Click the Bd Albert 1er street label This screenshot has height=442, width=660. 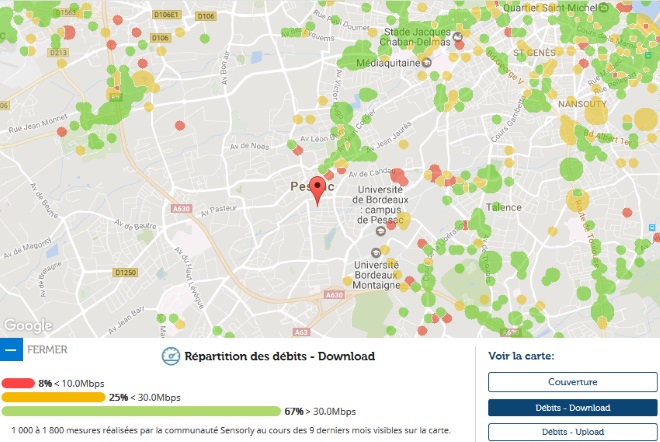coord(608,138)
